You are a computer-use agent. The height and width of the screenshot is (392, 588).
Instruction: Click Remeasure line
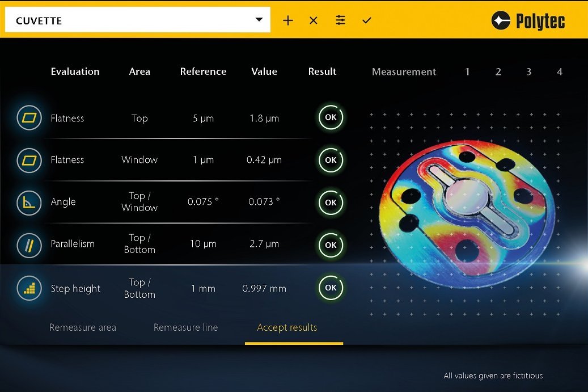point(185,327)
